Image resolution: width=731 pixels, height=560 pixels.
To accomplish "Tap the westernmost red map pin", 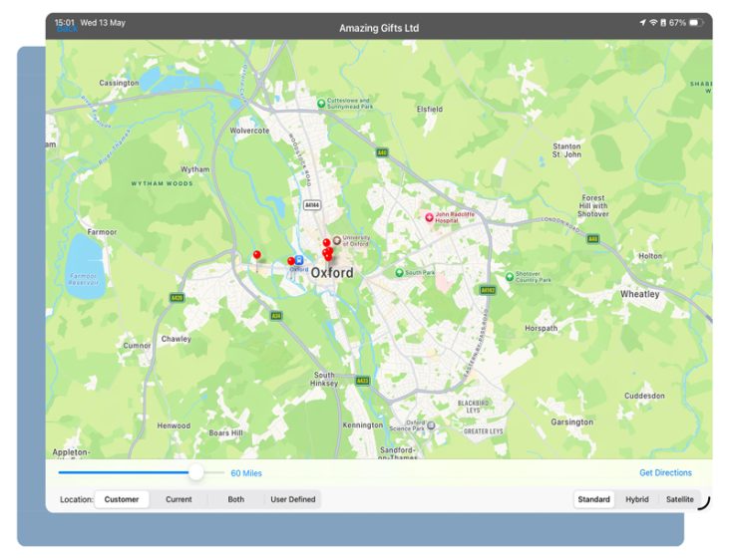I will click(x=257, y=254).
